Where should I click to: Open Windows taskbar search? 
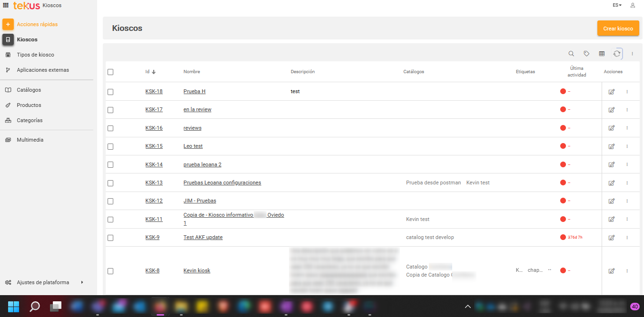(35, 307)
